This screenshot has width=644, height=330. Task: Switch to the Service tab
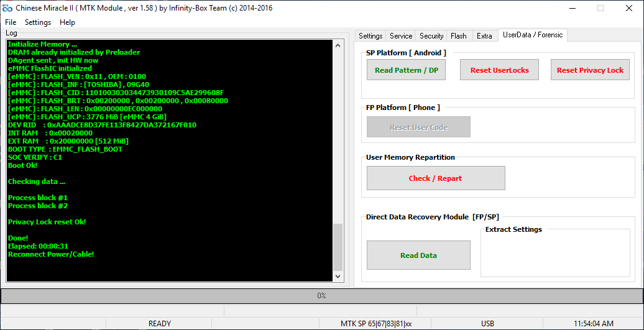pyautogui.click(x=401, y=36)
